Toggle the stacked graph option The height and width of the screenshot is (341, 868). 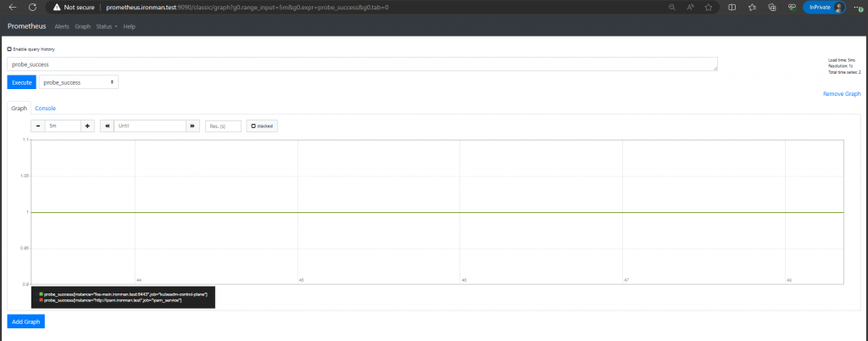[x=262, y=126]
